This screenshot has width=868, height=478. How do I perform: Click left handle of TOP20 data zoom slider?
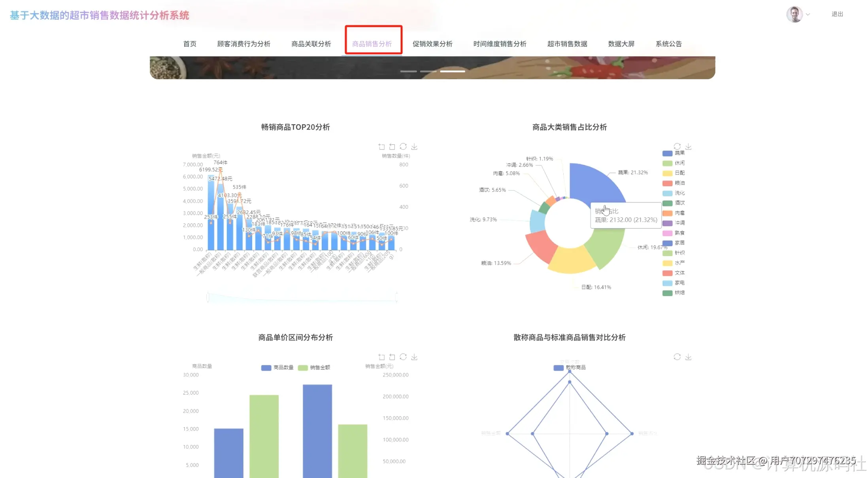click(208, 297)
